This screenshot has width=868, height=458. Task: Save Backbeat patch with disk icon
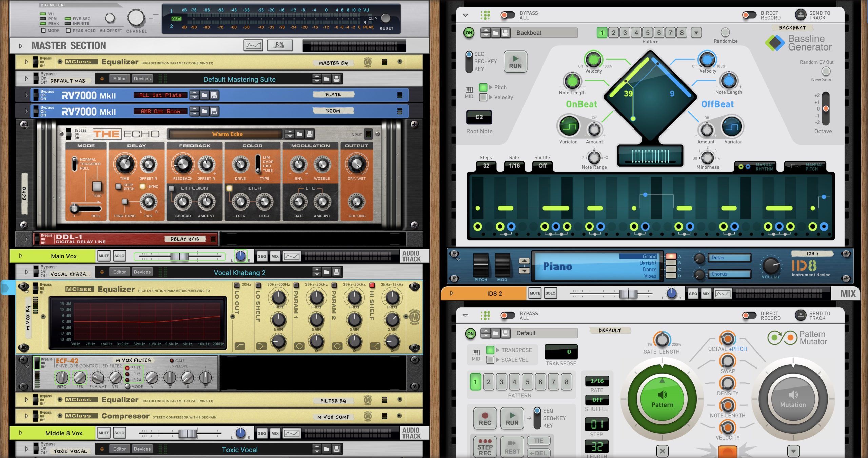(506, 33)
